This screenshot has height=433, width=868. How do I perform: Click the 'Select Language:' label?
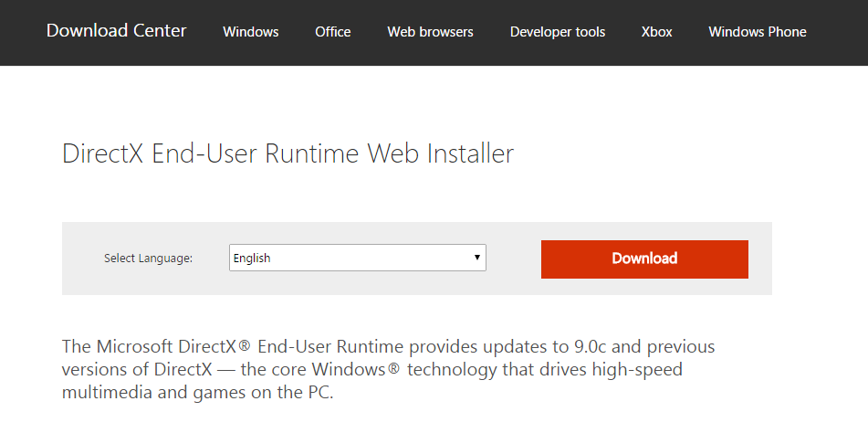149,258
